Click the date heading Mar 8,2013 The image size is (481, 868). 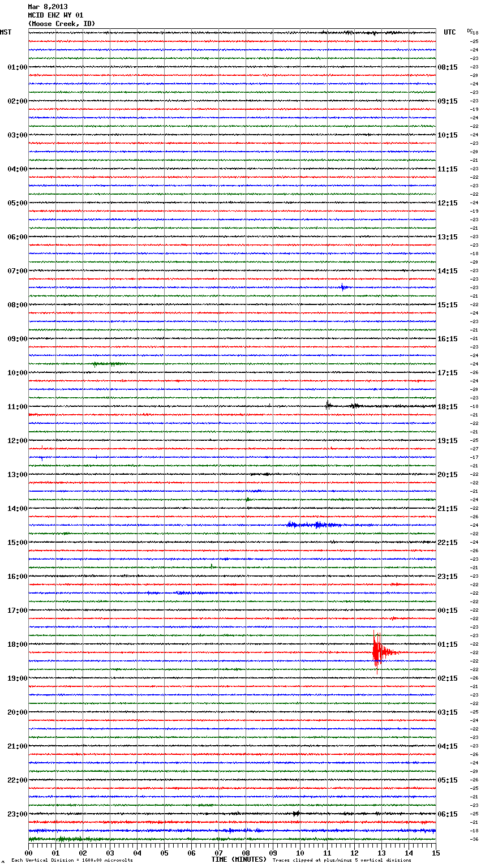[x=48, y=7]
